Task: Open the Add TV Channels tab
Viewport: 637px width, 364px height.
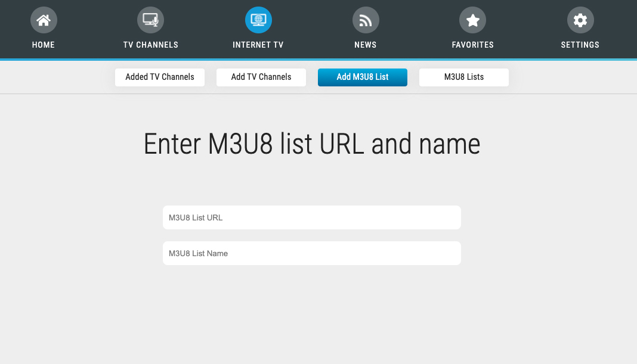Action: pyautogui.click(x=261, y=77)
